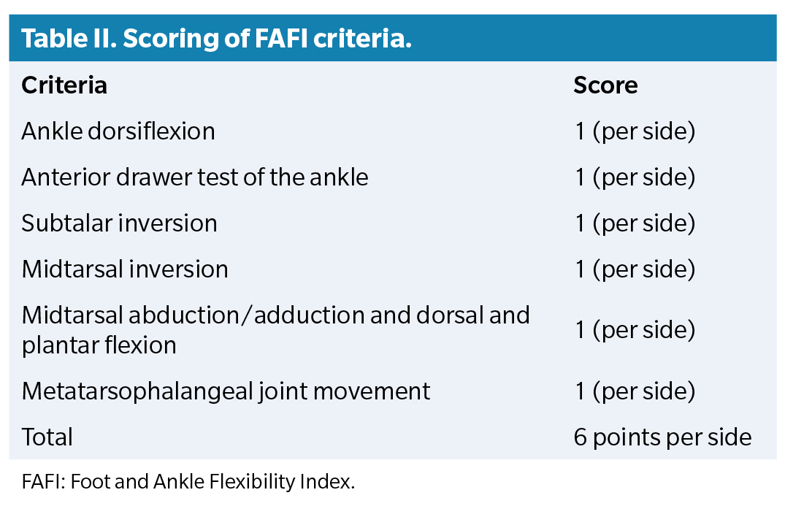The height and width of the screenshot is (517, 812).
Task: Select the 'Total' row label
Action: 47,437
